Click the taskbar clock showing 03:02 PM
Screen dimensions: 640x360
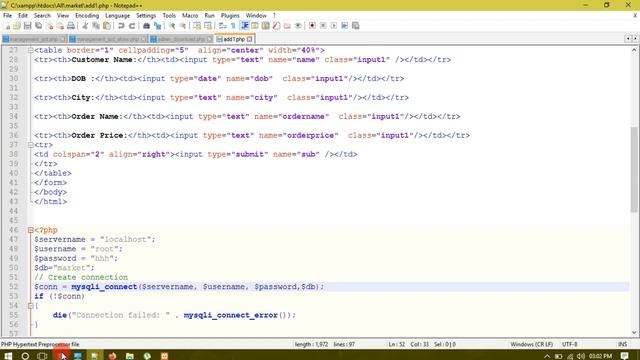coord(600,356)
